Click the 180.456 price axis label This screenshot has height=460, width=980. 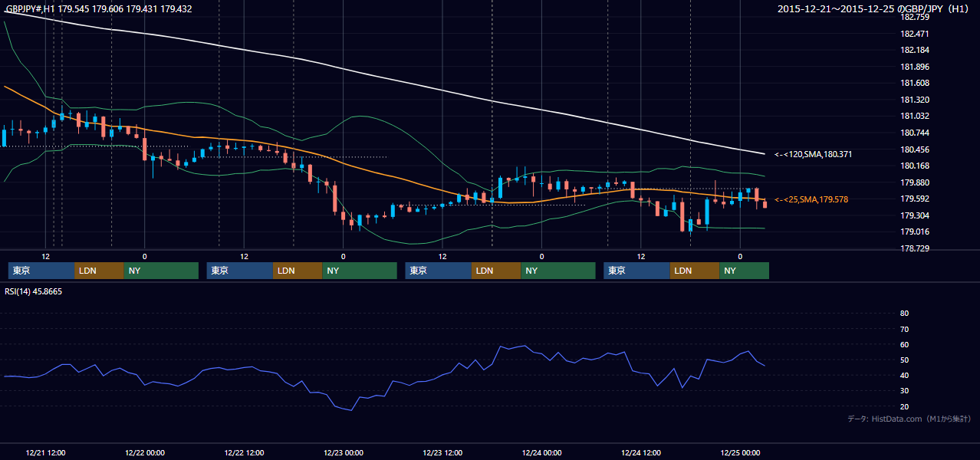pos(914,149)
